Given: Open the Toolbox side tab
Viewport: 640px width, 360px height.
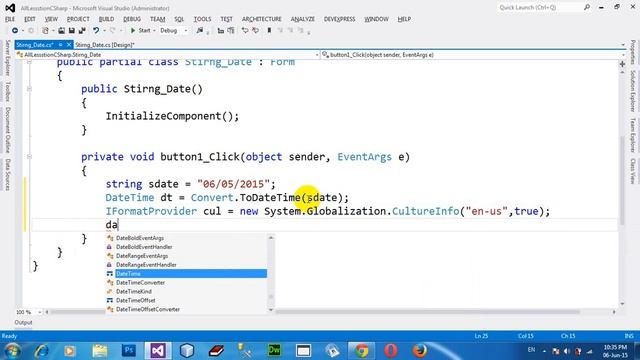Looking at the screenshot, I should tap(7, 91).
